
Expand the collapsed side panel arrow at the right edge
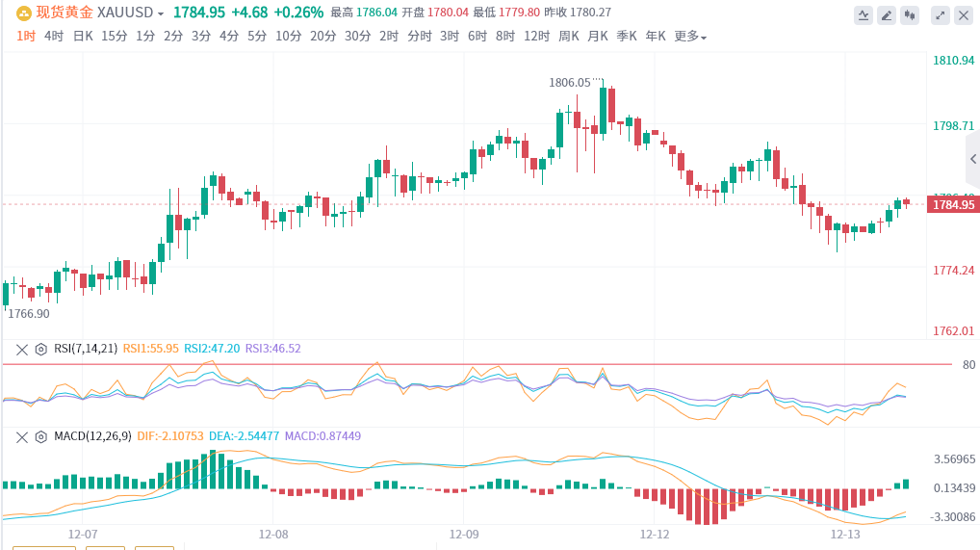(973, 159)
